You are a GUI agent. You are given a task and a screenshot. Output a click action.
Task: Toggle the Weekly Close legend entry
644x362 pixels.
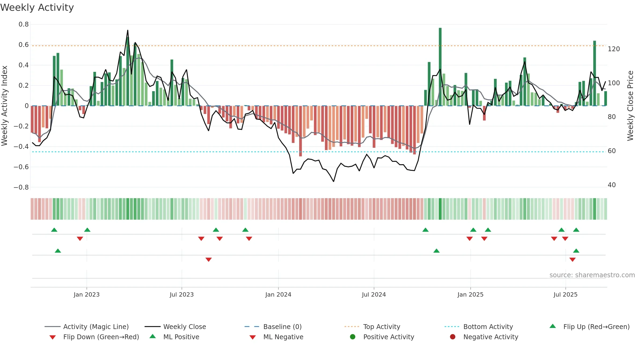175,327
